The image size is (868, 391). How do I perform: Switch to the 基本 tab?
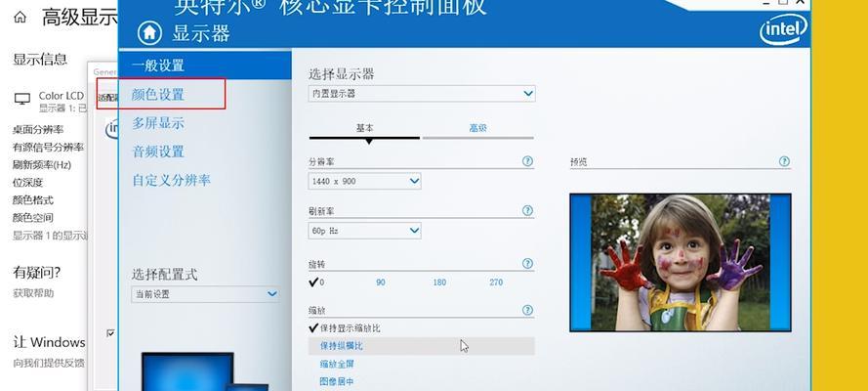point(364,128)
